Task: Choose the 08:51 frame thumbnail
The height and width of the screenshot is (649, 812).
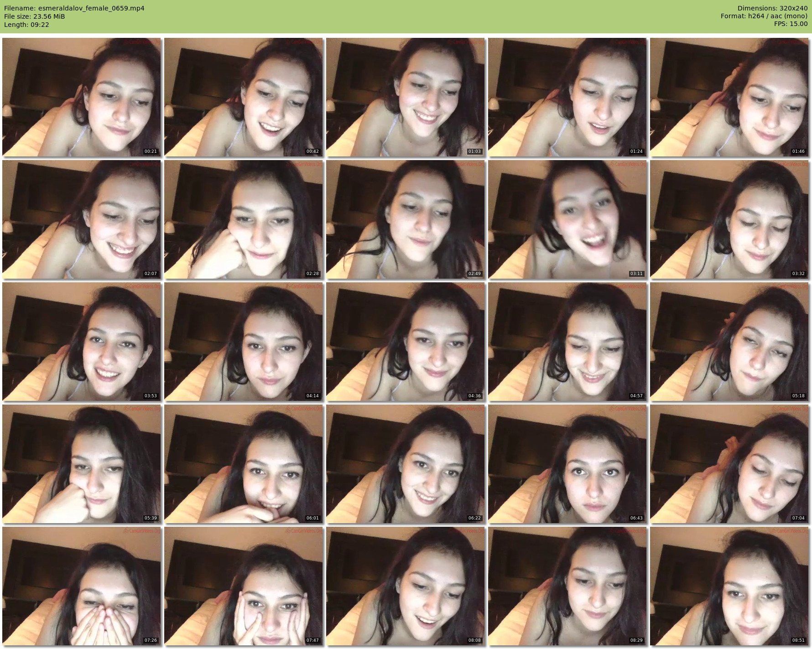Action: pyautogui.click(x=729, y=586)
